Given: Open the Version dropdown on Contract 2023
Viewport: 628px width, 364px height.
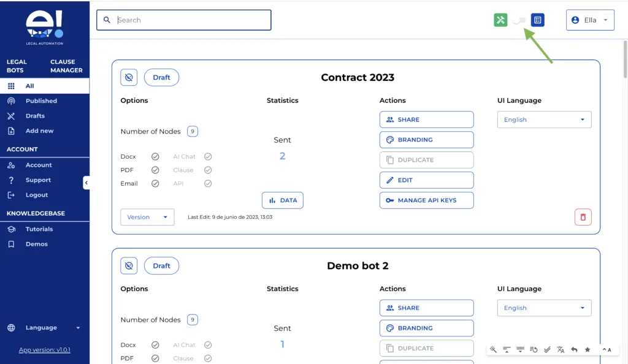Looking at the screenshot, I should [147, 217].
